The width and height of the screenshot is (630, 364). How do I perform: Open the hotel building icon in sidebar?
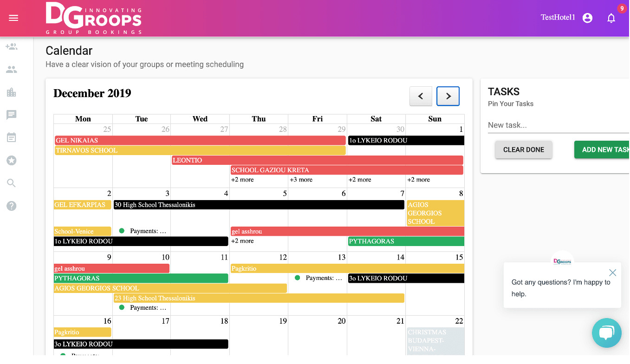[x=12, y=92]
